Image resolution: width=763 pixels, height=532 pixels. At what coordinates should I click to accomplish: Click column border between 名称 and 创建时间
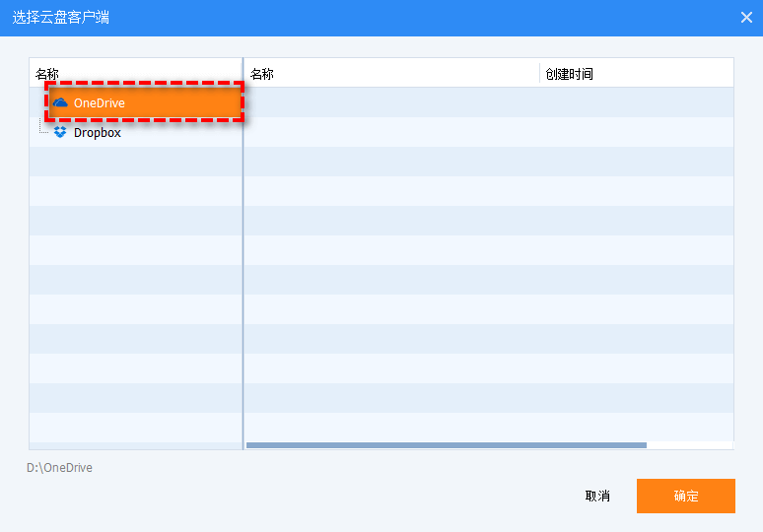pyautogui.click(x=540, y=74)
